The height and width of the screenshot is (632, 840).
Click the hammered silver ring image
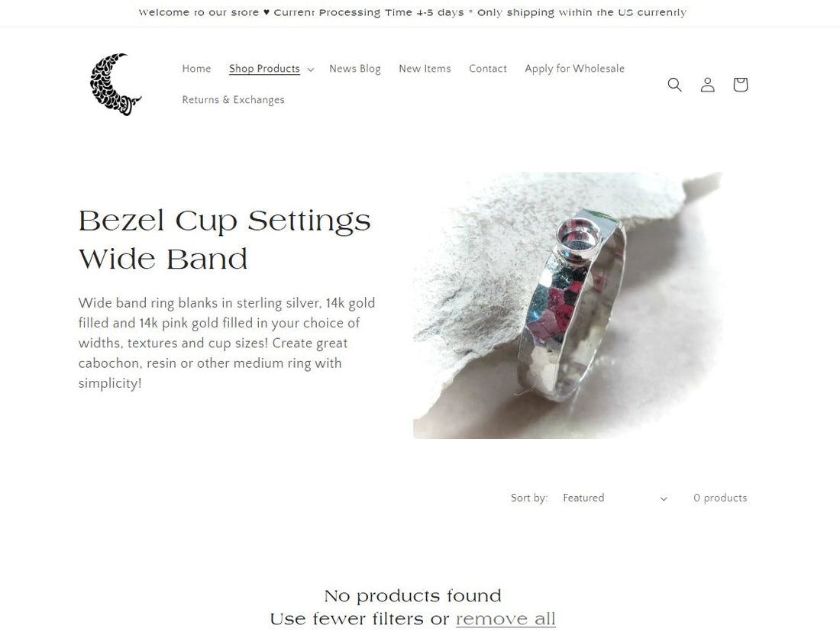[568, 305]
